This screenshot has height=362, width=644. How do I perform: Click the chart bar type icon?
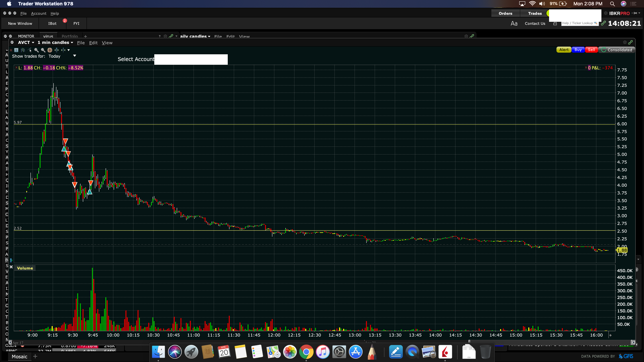pyautogui.click(x=23, y=50)
